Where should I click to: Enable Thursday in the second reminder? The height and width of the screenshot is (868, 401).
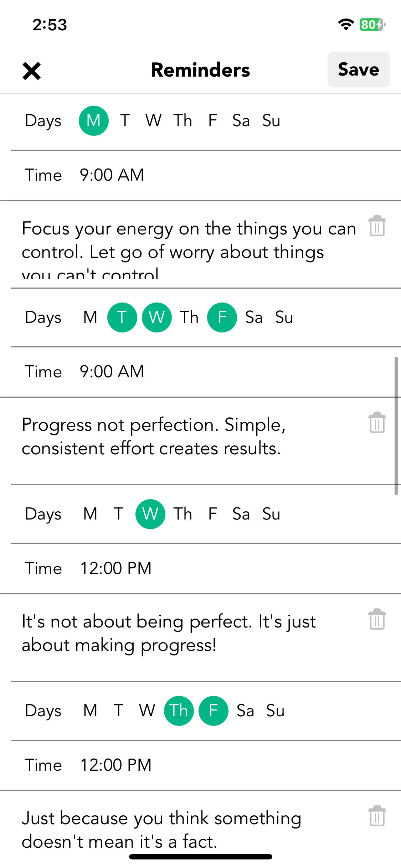(189, 317)
